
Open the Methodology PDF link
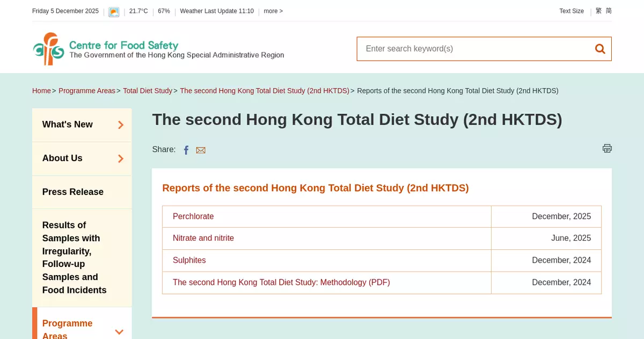click(281, 282)
